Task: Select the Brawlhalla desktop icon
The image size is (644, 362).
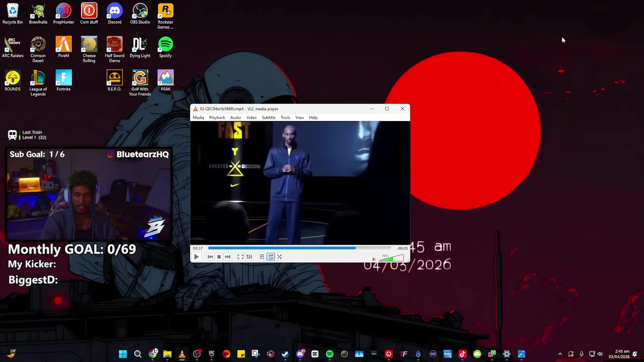Action: tap(38, 14)
